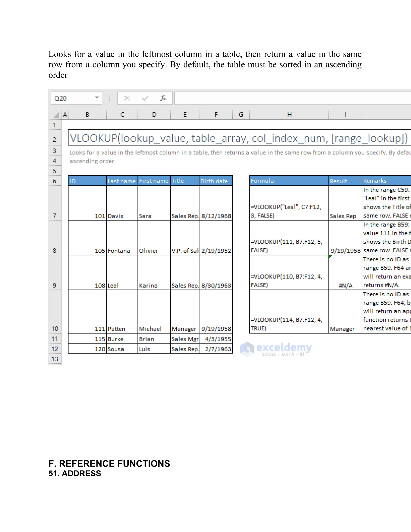Click the VLOOKUP syntax title cell

[x=240, y=138]
